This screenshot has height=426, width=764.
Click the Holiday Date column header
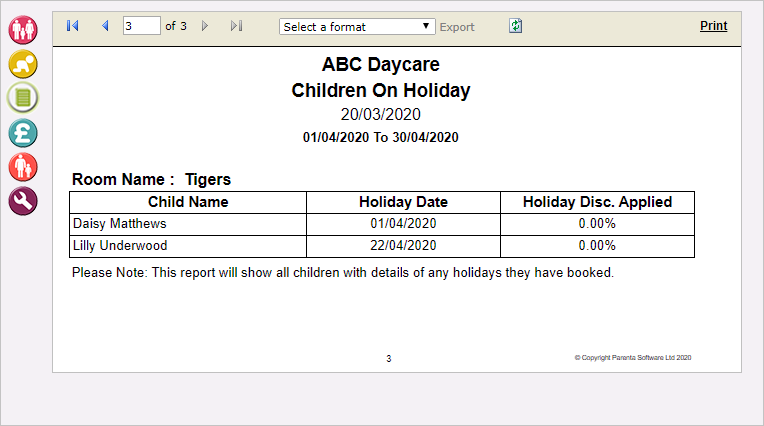tap(403, 202)
